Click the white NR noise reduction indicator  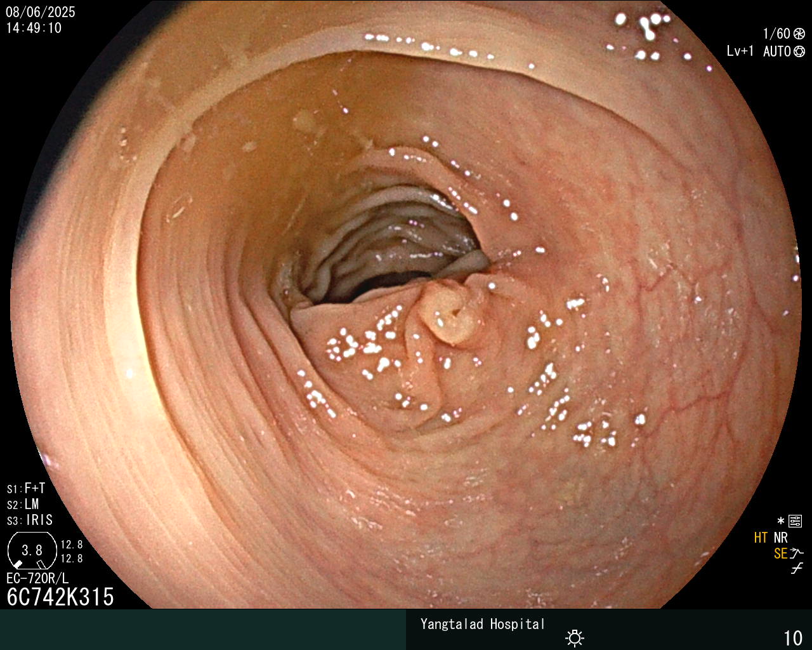coord(781,538)
